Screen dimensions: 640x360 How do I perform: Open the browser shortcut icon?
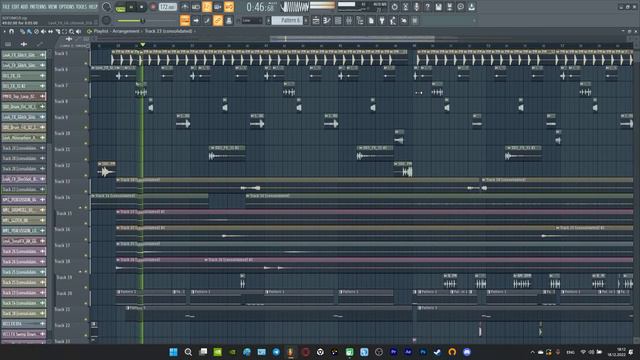(360, 20)
